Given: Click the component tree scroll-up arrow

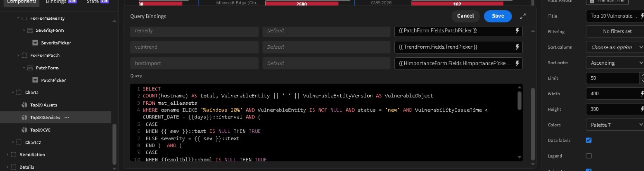Looking at the screenshot, I should 114,21.
